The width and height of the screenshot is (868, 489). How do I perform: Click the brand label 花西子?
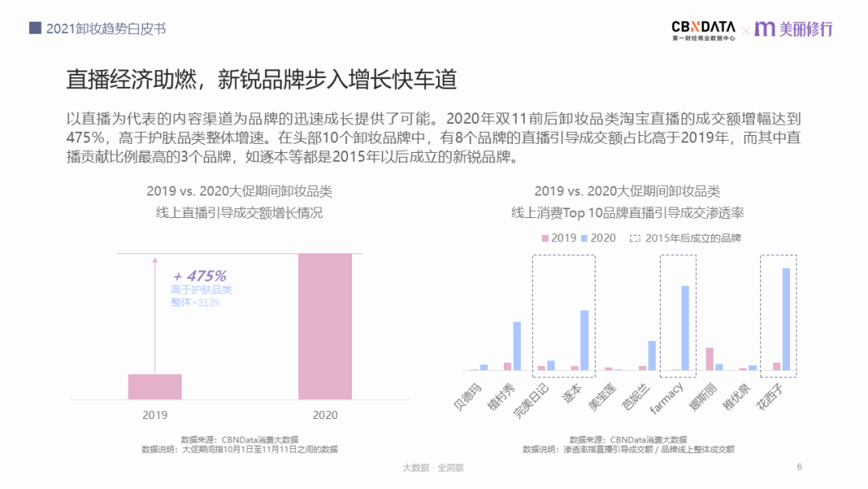coord(770,397)
